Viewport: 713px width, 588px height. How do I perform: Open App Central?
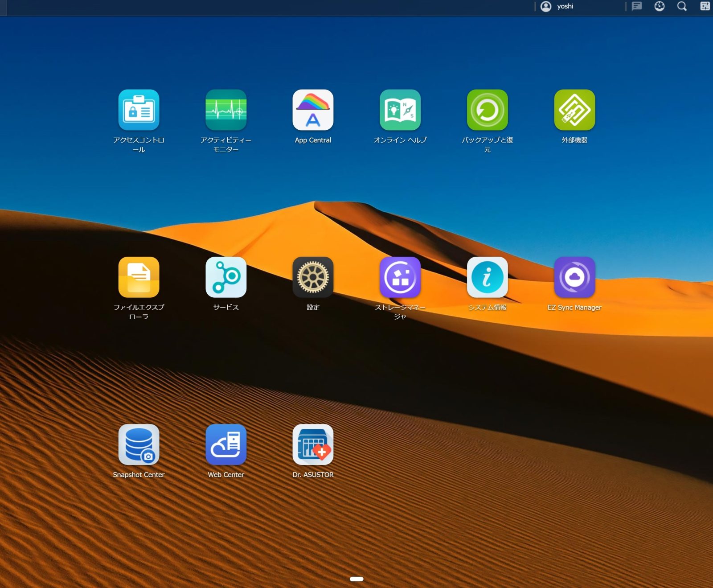point(313,110)
